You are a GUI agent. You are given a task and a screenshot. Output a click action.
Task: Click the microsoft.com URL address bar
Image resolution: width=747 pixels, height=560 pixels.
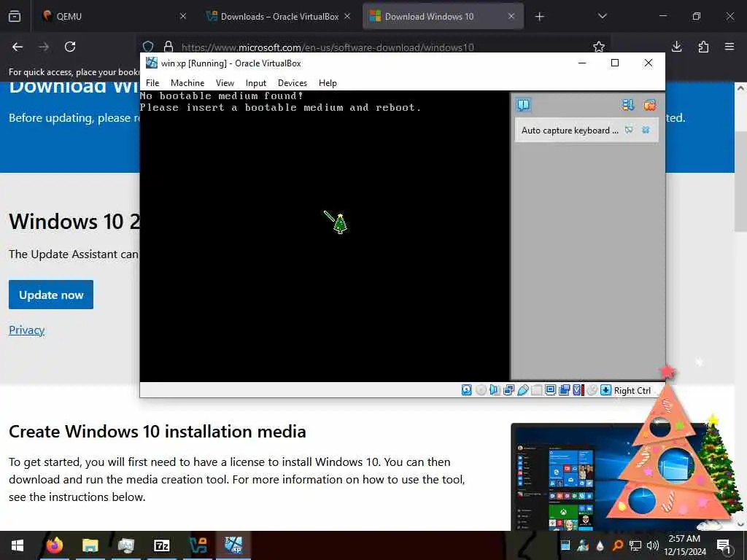[328, 47]
